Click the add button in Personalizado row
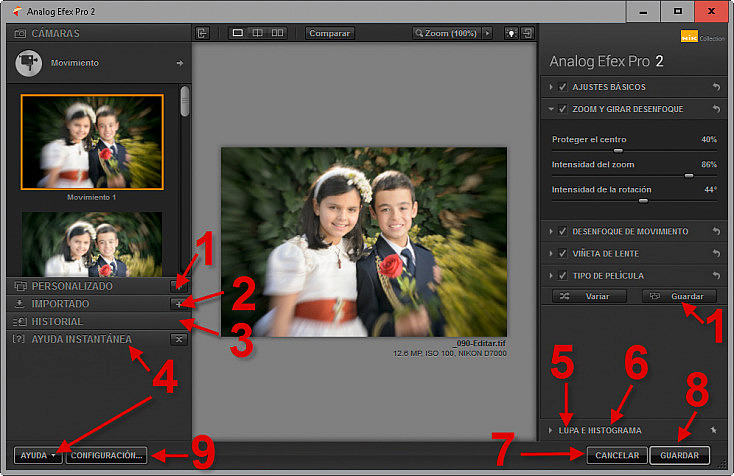734x476 pixels. [x=179, y=286]
